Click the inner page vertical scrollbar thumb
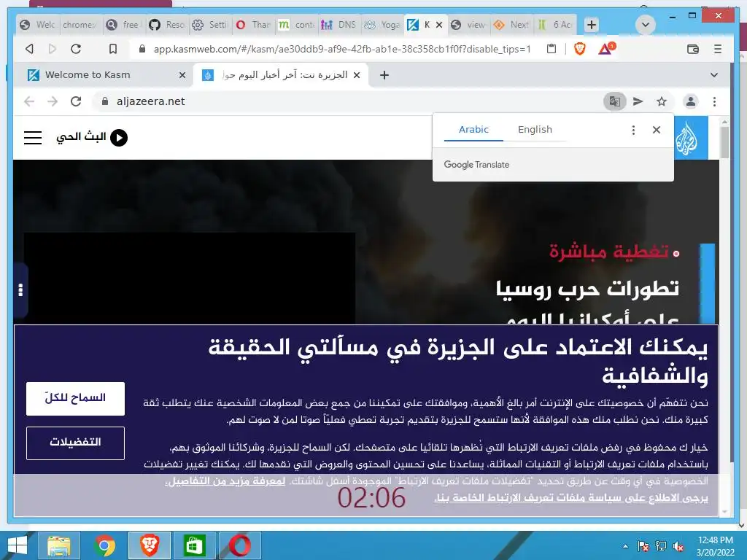The height and width of the screenshot is (560, 747). click(x=724, y=142)
